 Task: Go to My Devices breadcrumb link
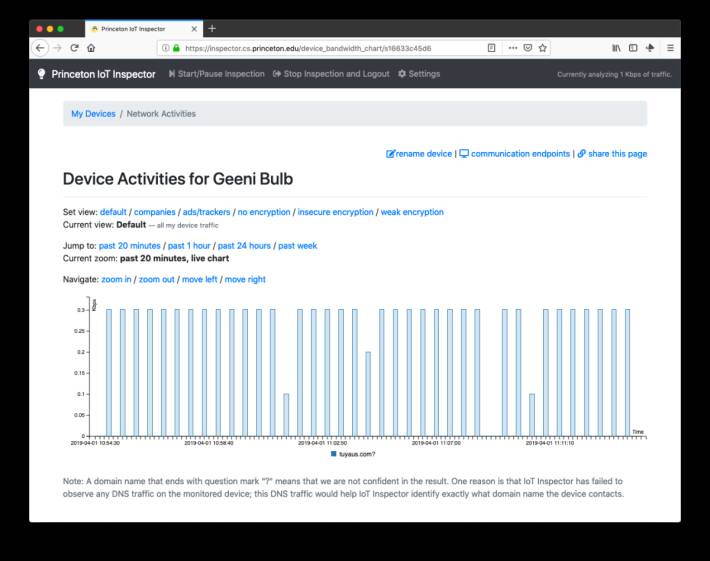tap(93, 114)
